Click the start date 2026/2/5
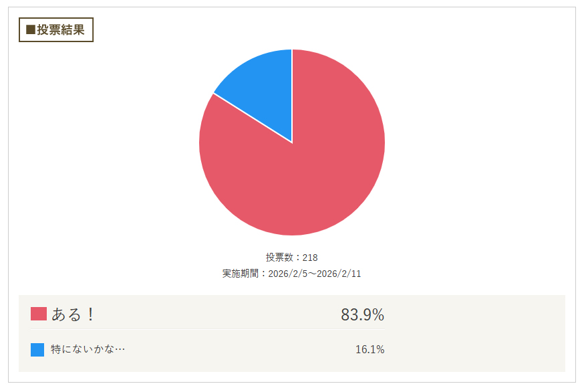Screen dimensions: 588x390 click(287, 274)
